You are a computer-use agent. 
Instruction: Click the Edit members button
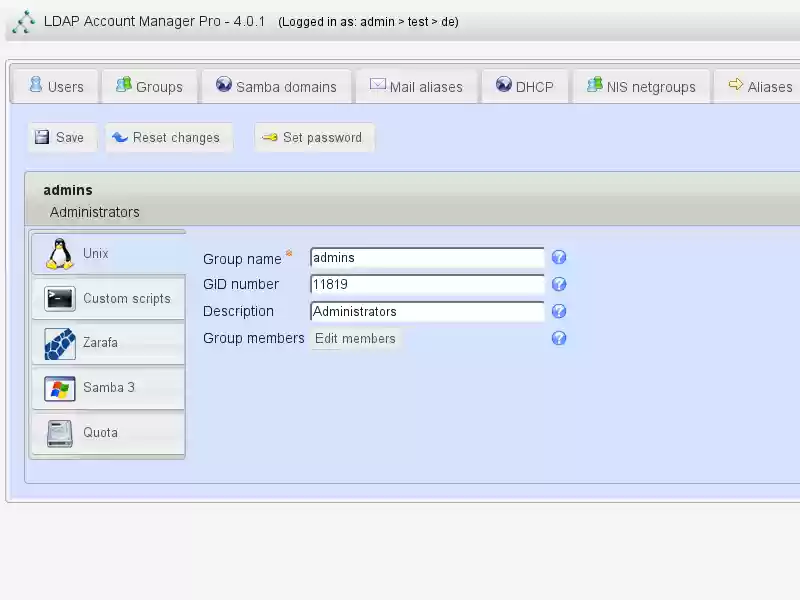(354, 338)
